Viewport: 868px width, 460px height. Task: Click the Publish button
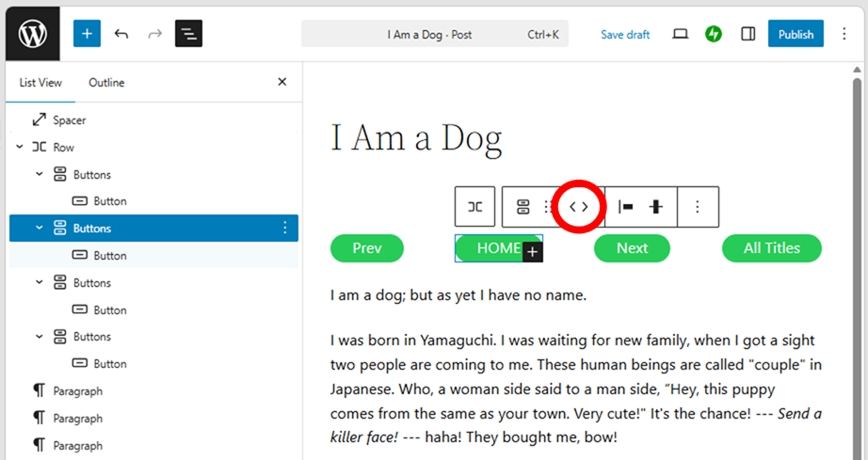[x=796, y=34]
